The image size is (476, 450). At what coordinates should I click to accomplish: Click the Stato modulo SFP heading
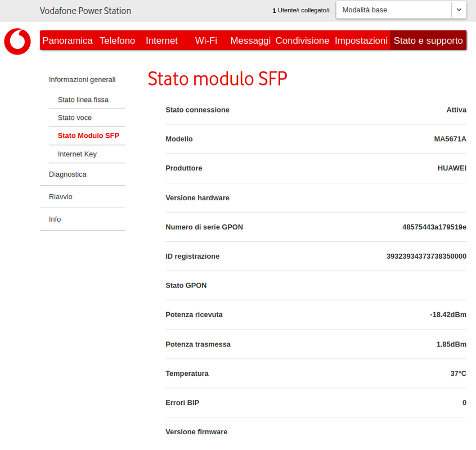[217, 79]
